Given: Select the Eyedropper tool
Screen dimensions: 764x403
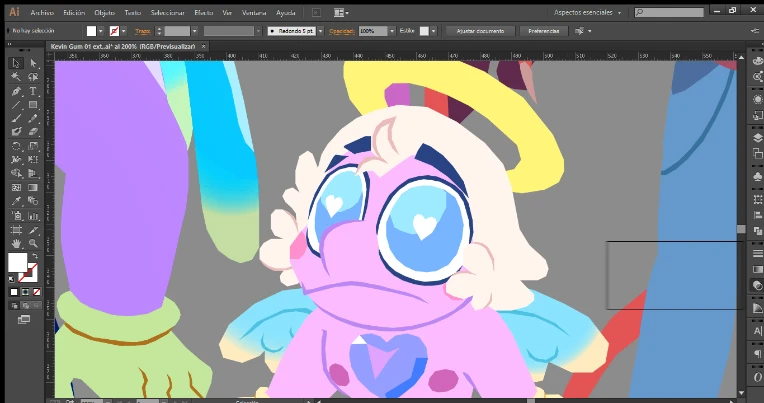Looking at the screenshot, I should click(x=16, y=201).
